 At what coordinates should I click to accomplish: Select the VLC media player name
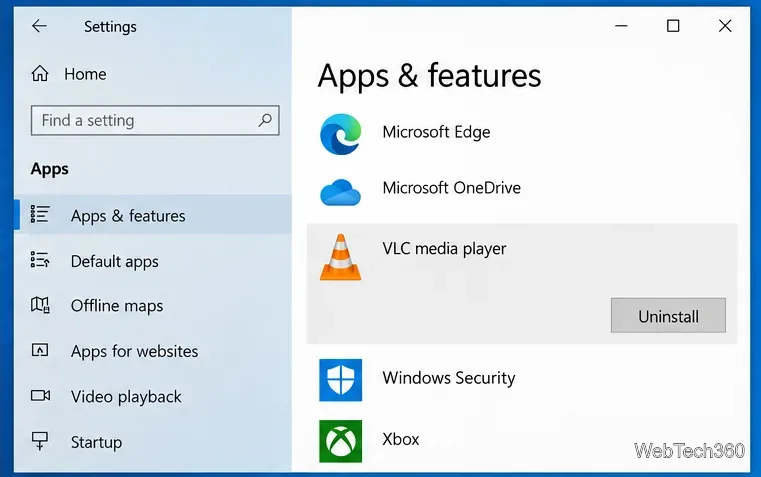tap(444, 249)
